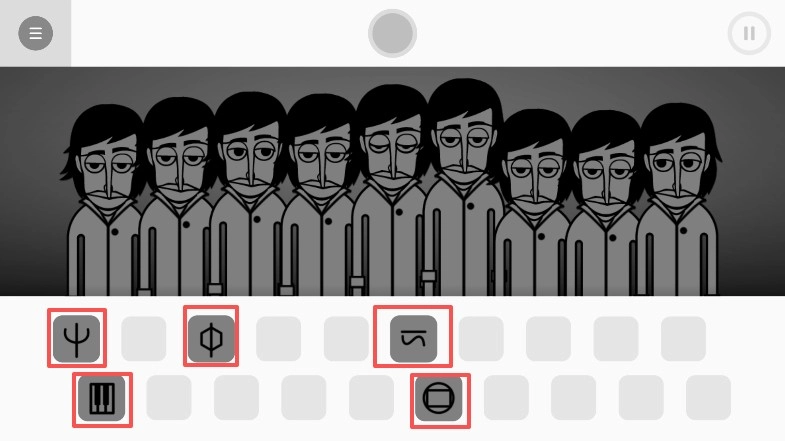Screen dimensions: 785x441
Task: Click empty slot just left of circle-square icon
Action: pos(371,397)
